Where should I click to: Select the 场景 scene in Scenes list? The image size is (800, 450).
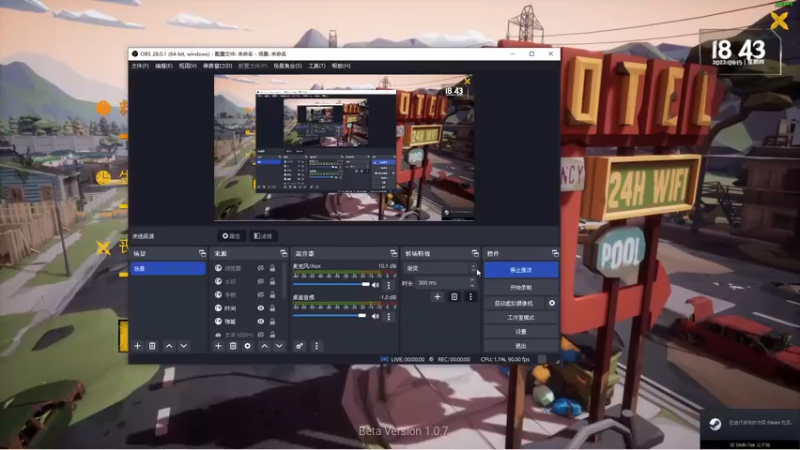[168, 268]
